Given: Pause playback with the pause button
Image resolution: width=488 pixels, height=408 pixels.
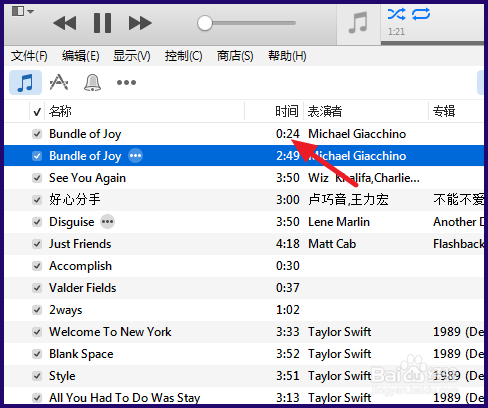Looking at the screenshot, I should 102,23.
